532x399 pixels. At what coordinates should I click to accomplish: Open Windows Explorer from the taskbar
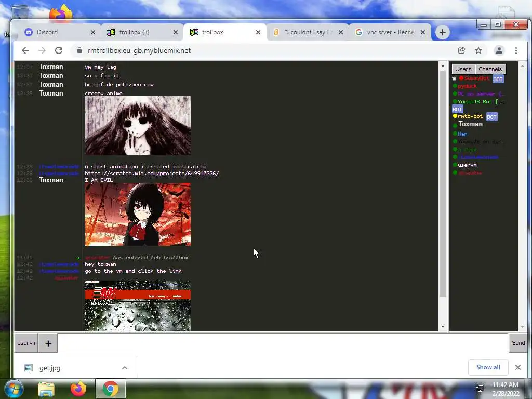pyautogui.click(x=46, y=389)
